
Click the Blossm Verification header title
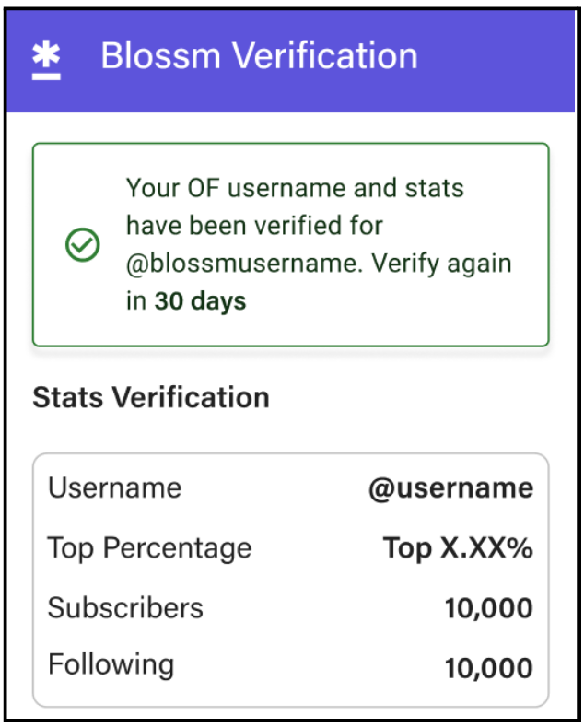click(259, 55)
